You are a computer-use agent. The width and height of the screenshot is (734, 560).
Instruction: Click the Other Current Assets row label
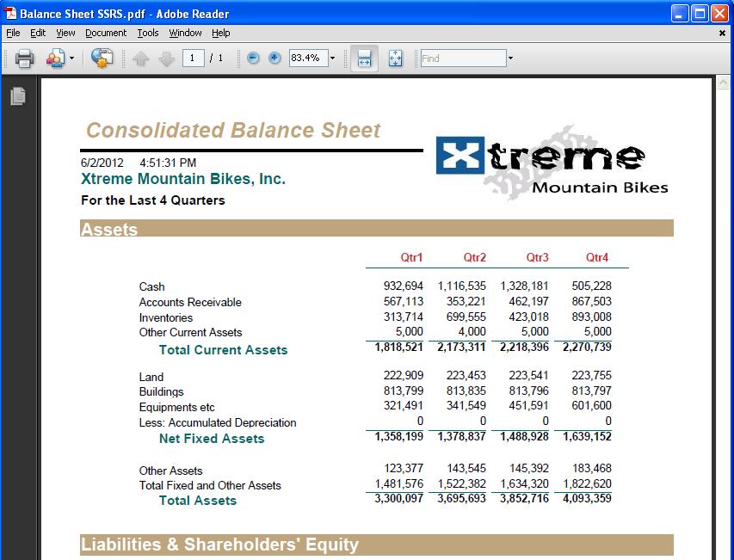pos(190,332)
